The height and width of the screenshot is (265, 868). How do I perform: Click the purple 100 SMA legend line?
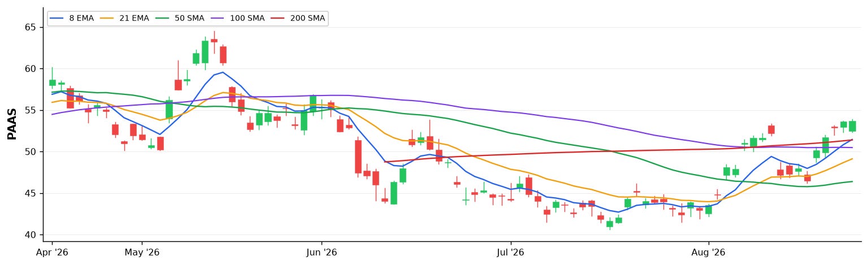(x=218, y=19)
